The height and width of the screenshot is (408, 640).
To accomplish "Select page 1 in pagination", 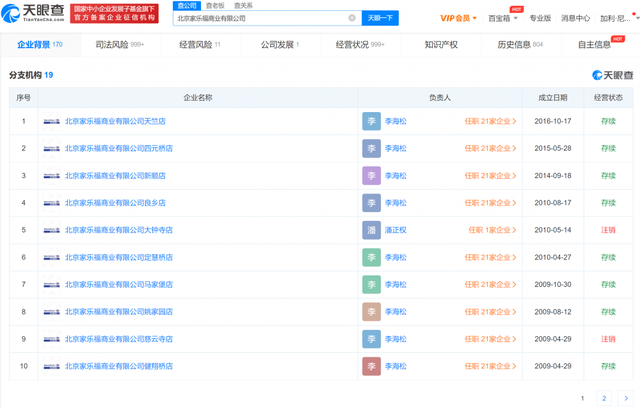I will (582, 398).
